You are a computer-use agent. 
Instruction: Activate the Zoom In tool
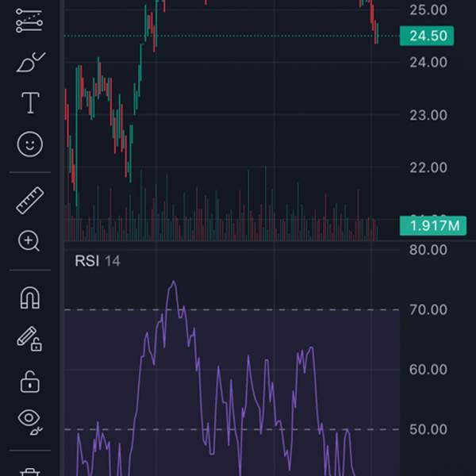30,241
